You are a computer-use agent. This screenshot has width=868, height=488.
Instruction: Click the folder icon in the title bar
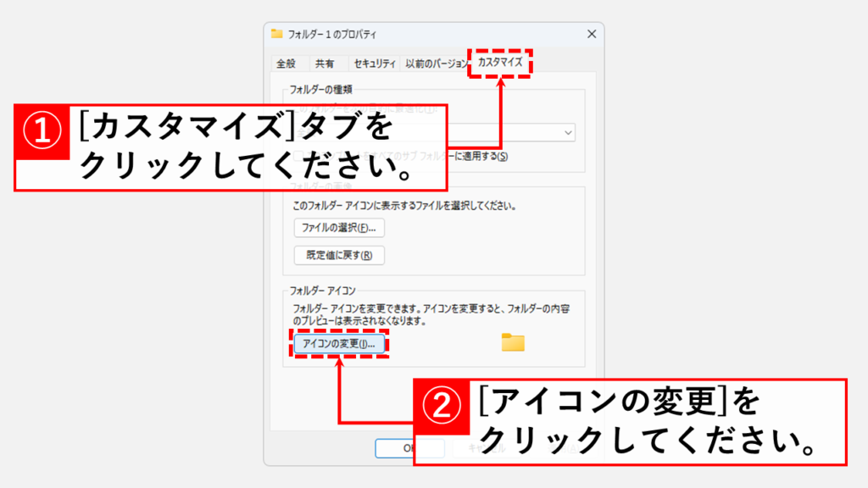pyautogui.click(x=276, y=34)
